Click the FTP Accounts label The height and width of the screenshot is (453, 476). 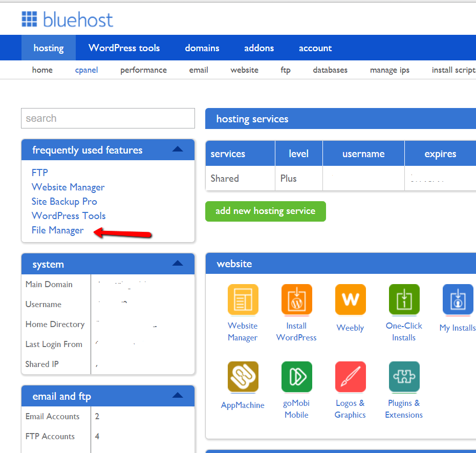point(50,436)
